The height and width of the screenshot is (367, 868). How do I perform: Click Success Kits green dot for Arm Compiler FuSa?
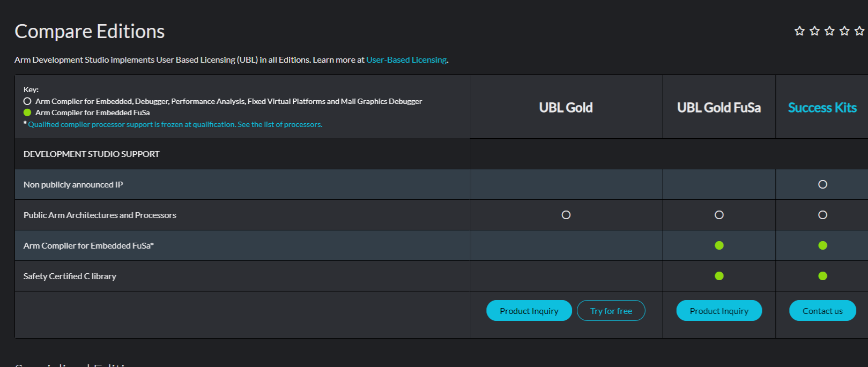coord(822,245)
